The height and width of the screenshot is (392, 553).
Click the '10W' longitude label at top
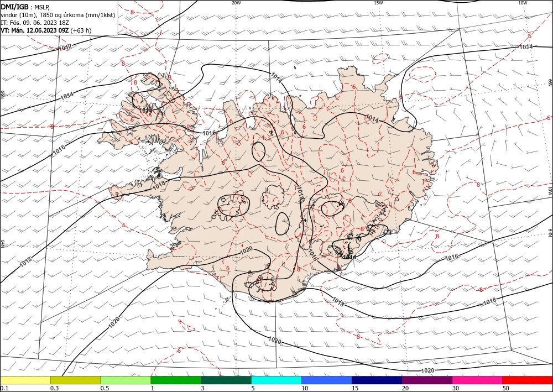click(523, 3)
